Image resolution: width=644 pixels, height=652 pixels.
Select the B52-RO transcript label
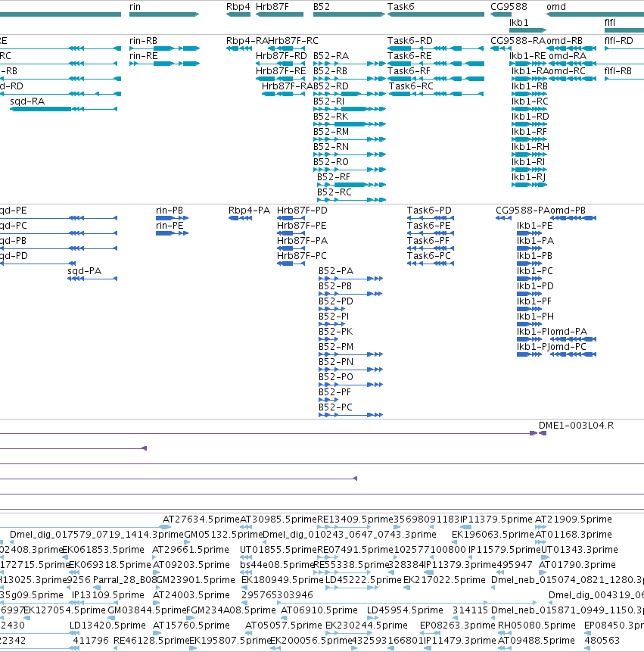[x=331, y=162]
